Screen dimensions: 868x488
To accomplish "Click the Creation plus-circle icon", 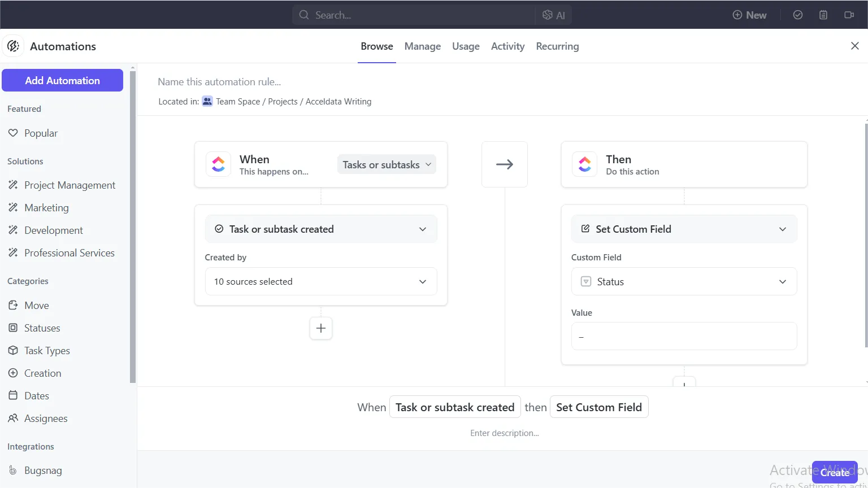I will tap(13, 373).
